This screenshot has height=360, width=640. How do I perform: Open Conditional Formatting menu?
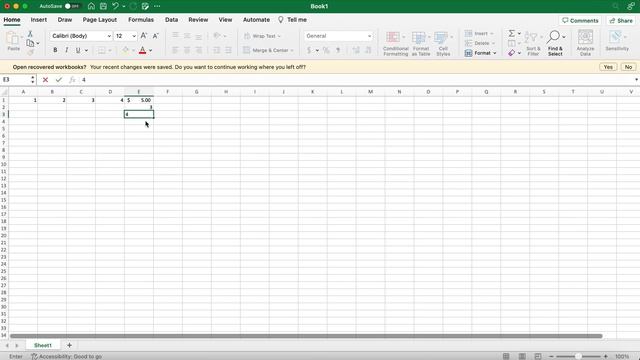coord(396,43)
